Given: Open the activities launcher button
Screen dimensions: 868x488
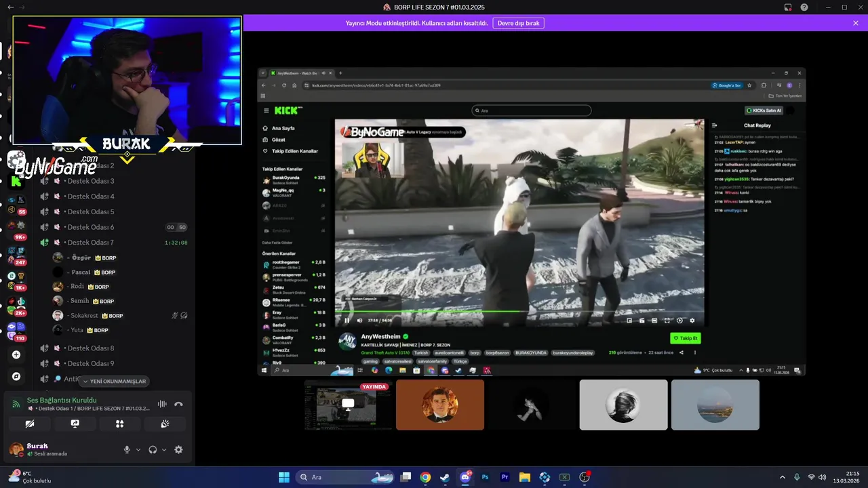Looking at the screenshot, I should 119,424.
